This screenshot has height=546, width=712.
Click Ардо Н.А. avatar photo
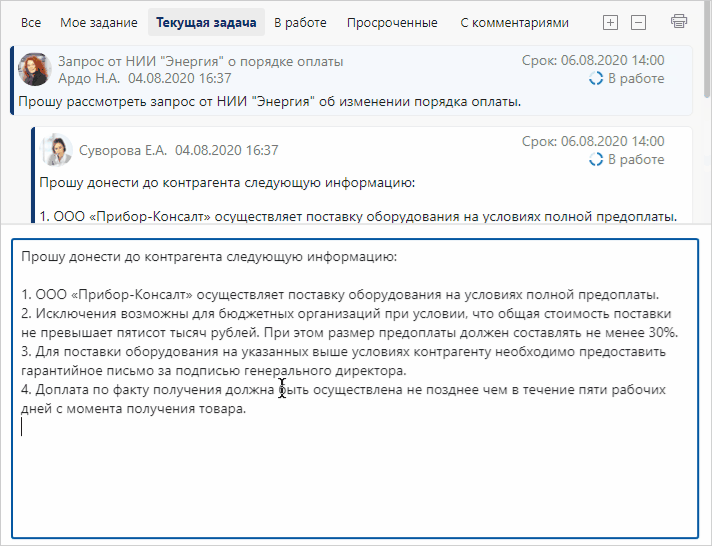pos(36,69)
